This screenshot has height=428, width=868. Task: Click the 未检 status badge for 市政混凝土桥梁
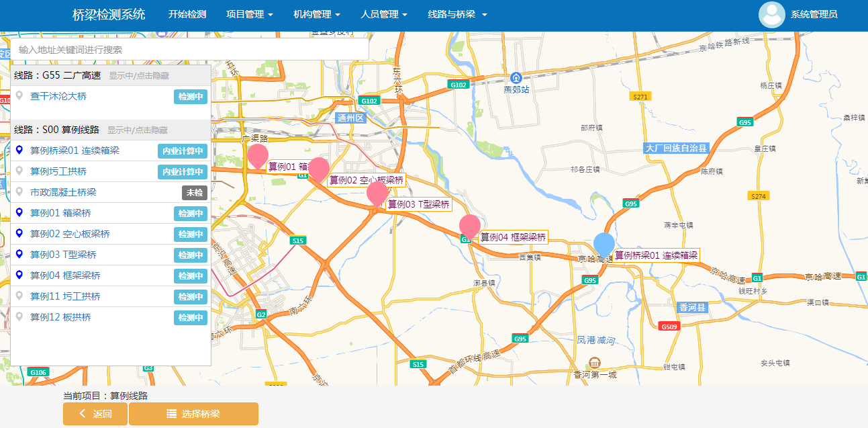pyautogui.click(x=194, y=193)
